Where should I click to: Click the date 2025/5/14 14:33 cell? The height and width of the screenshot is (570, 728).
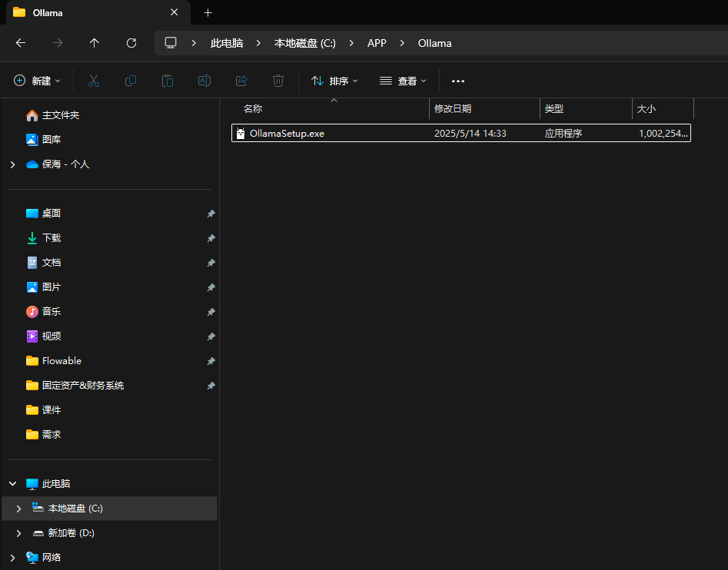click(470, 133)
